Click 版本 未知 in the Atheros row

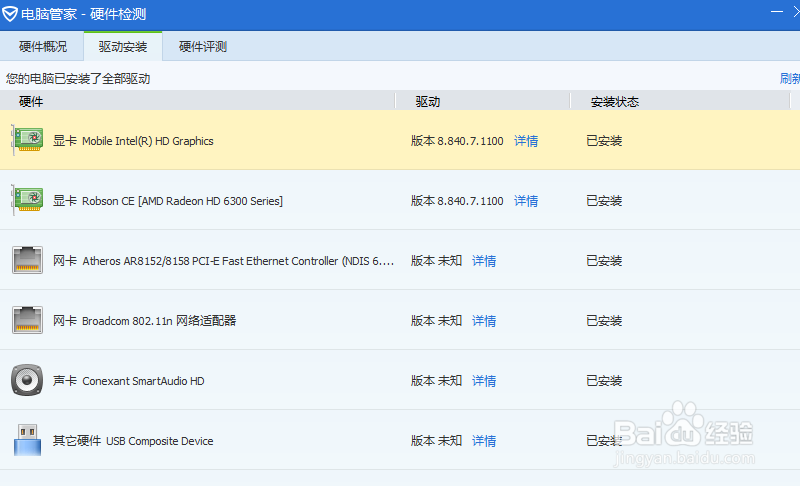(x=436, y=261)
